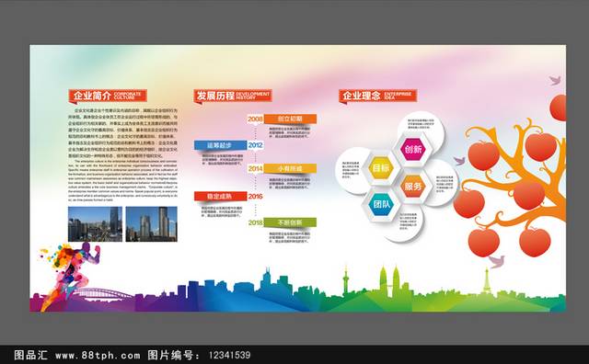The image size is (589, 364).
Task: Select the 企业理念 header banner
Action: 378,96
